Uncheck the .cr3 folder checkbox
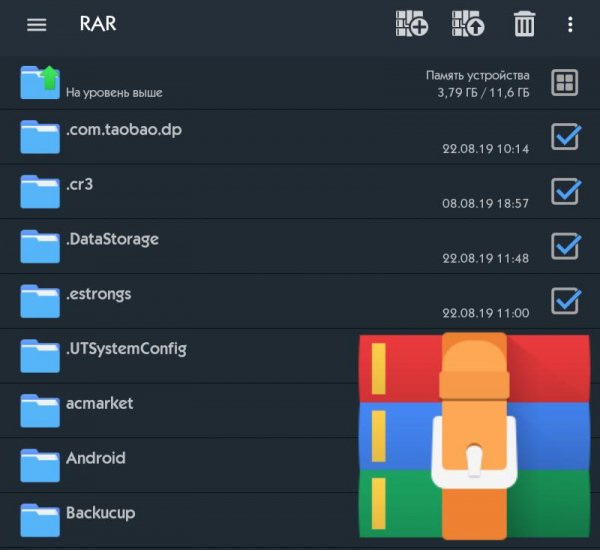 click(566, 191)
